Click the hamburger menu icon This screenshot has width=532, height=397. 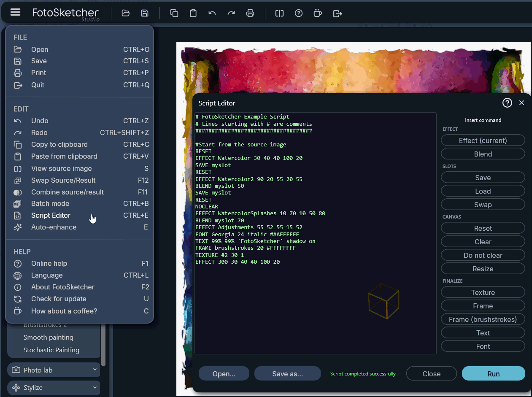(x=15, y=12)
